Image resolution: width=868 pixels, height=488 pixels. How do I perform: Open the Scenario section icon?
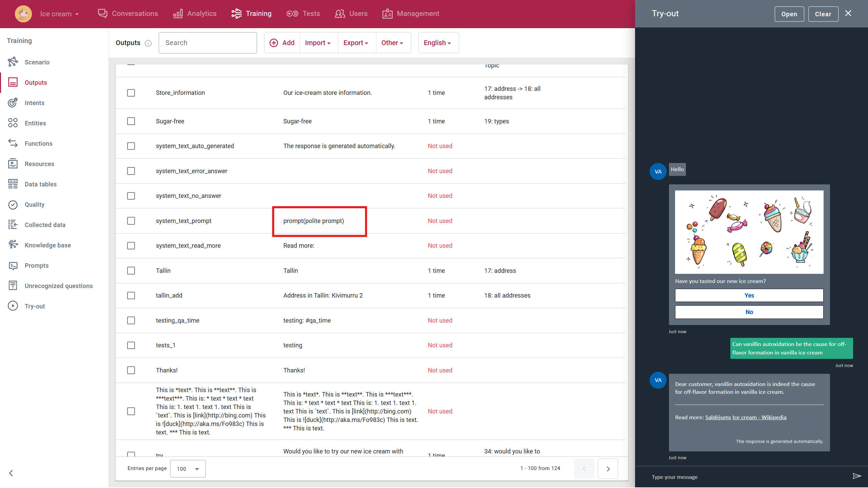tap(13, 62)
